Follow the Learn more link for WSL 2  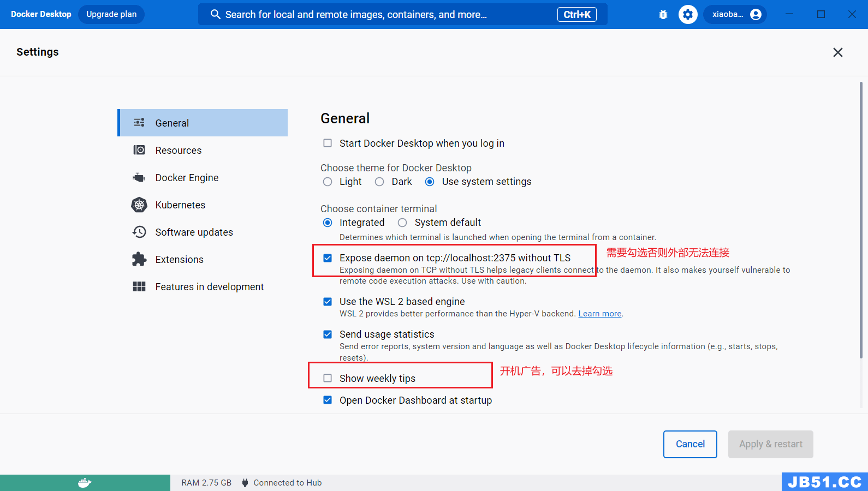pyautogui.click(x=600, y=314)
